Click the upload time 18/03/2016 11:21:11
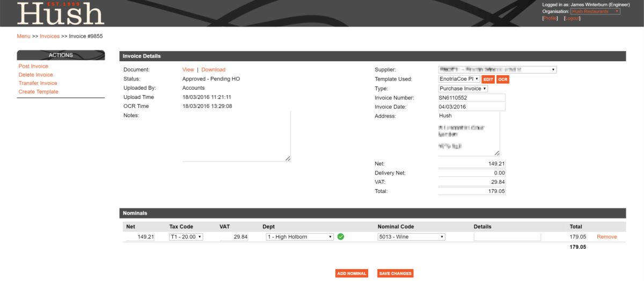 [x=207, y=97]
